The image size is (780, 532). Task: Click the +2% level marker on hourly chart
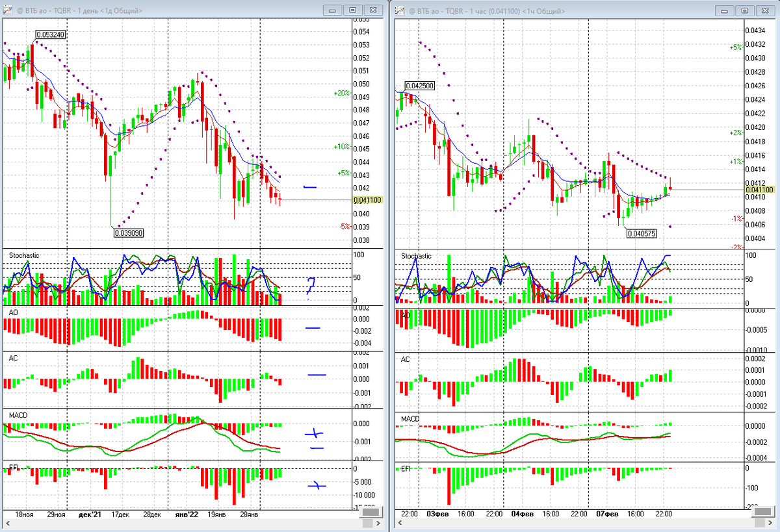point(736,133)
